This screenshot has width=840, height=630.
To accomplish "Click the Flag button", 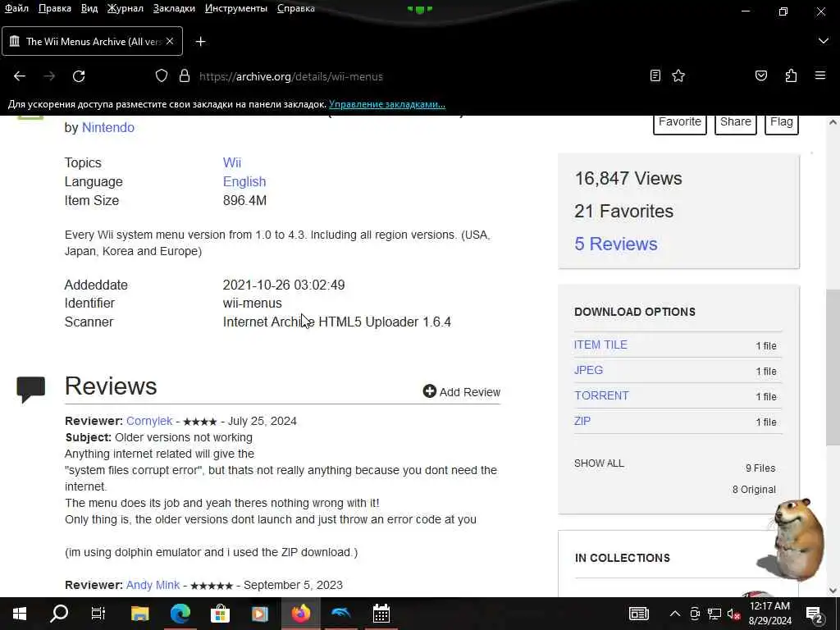I will [x=782, y=123].
